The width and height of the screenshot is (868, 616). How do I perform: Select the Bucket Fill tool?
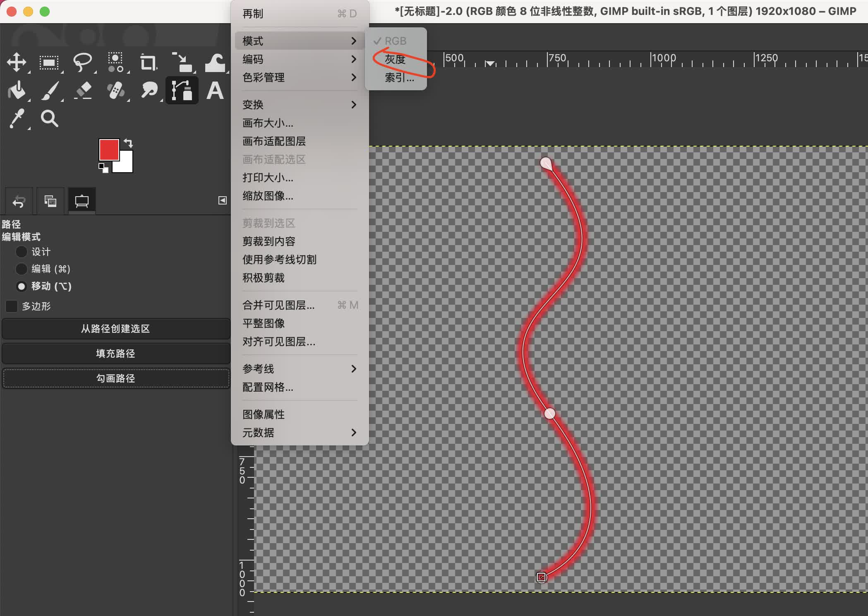pos(17,91)
